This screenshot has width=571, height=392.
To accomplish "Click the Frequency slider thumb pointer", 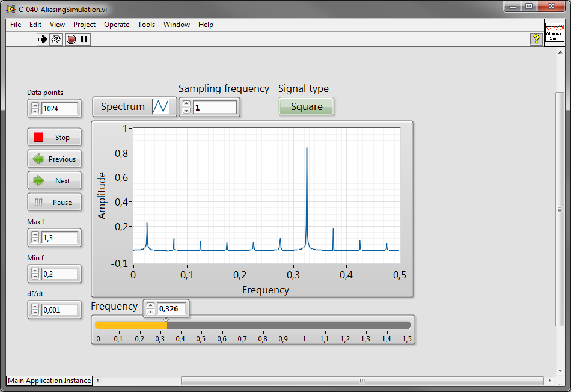I will pos(166,320).
